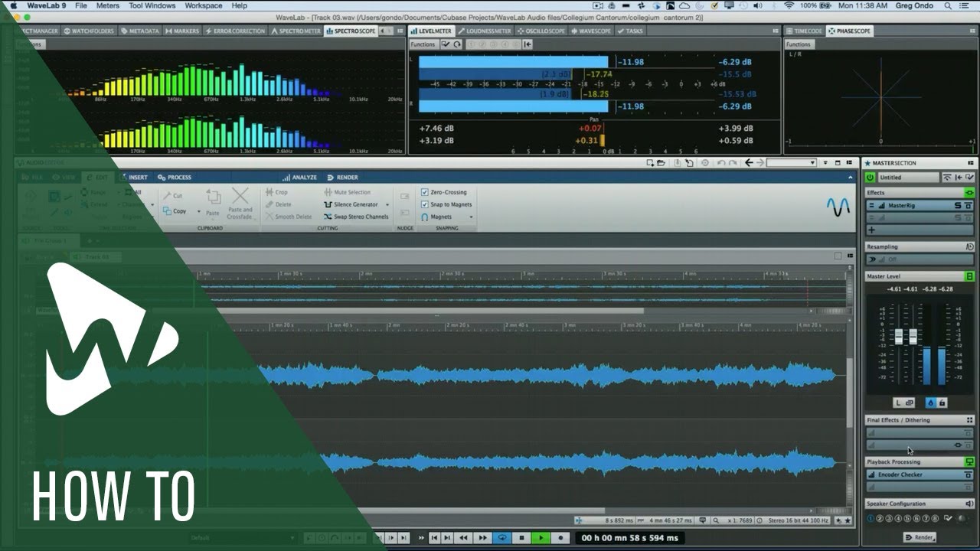Click the blue drop Master Level icon

point(931,403)
